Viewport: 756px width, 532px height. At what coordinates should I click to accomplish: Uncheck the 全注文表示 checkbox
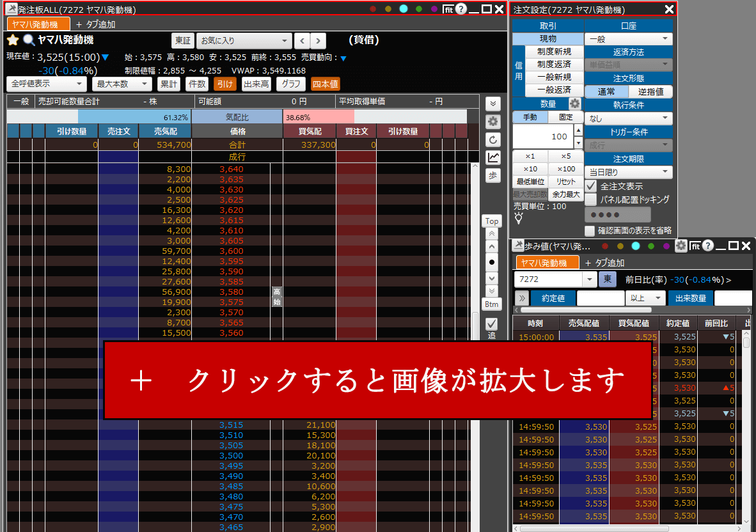pyautogui.click(x=591, y=186)
